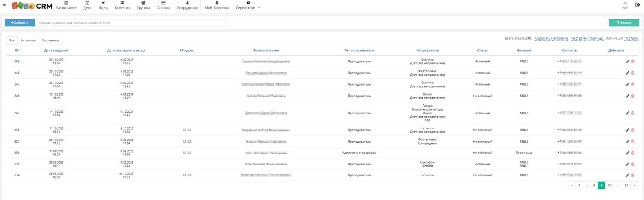Delete employee with ID 234
Viewport: 644px width, 200px height.
[633, 175]
